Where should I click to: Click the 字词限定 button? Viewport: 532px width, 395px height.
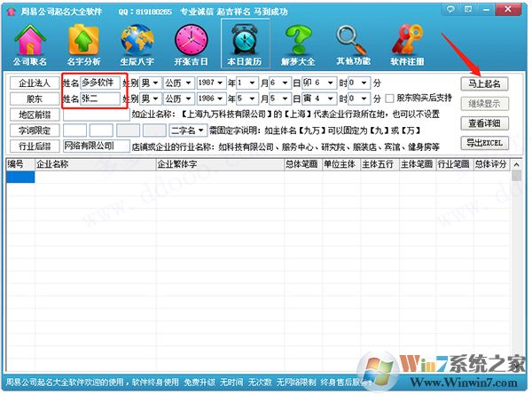[x=35, y=130]
